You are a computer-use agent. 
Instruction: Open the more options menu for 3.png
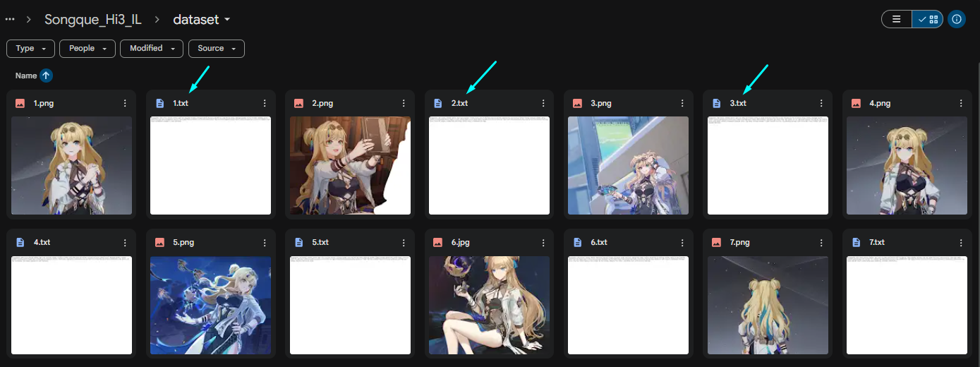(x=682, y=103)
